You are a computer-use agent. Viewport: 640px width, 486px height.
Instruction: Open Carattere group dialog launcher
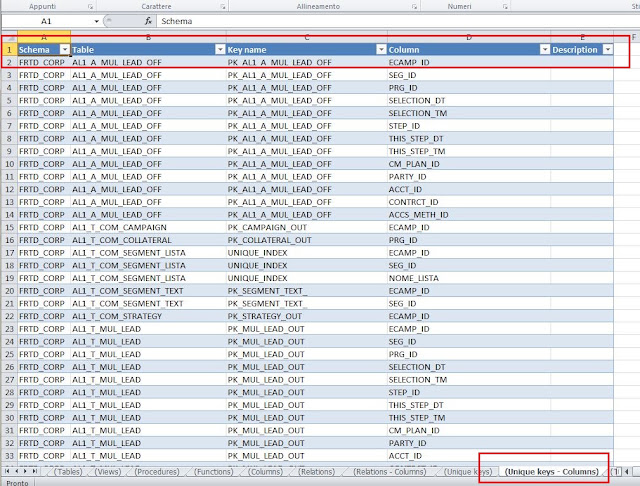pos(223,7)
